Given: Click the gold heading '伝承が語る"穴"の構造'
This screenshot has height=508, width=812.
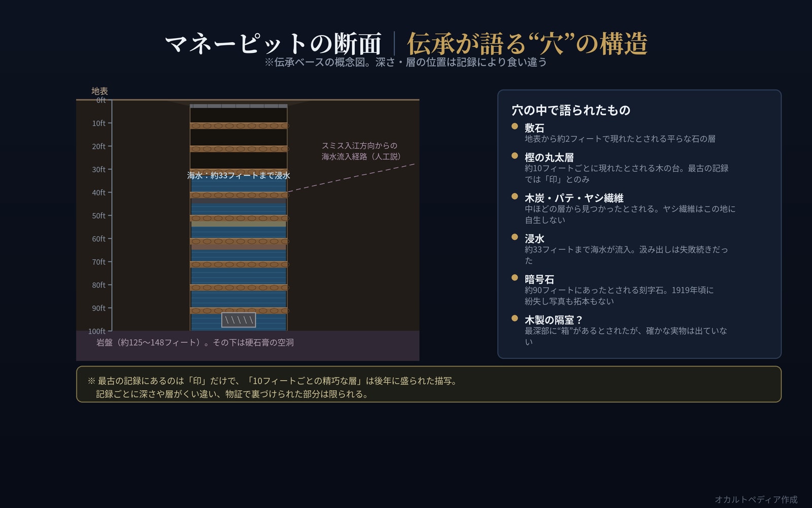Looking at the screenshot, I should [x=527, y=44].
